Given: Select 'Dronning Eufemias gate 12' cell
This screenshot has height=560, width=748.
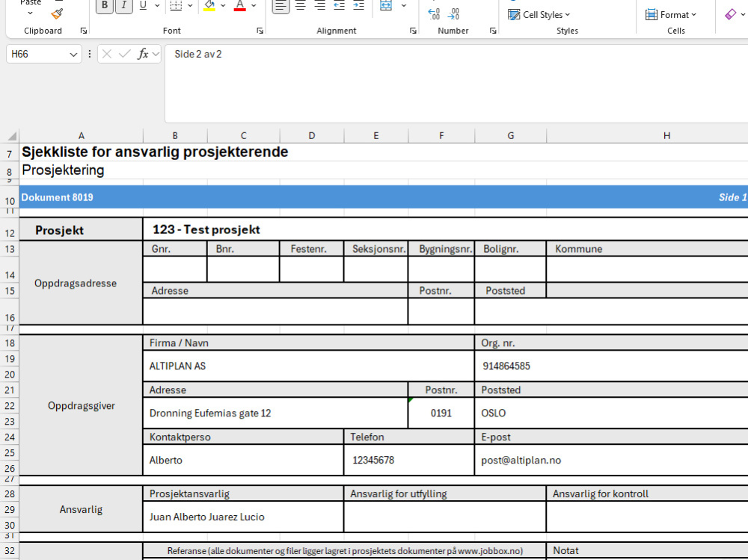Looking at the screenshot, I should point(275,413).
